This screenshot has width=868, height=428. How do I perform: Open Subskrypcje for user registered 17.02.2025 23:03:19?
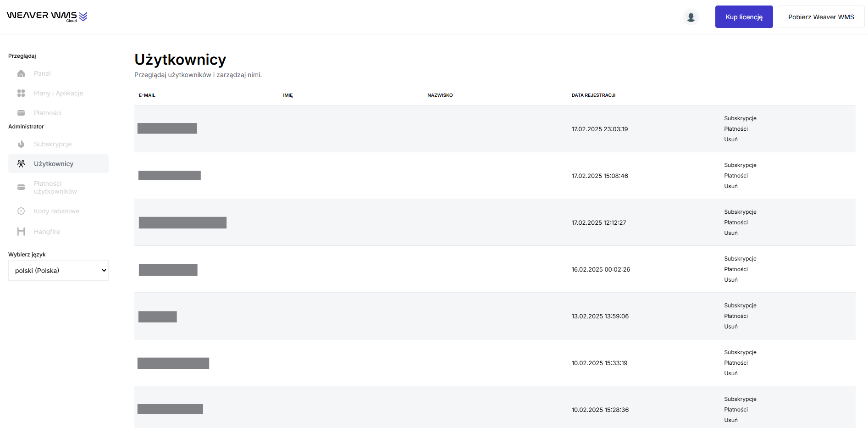(x=740, y=118)
